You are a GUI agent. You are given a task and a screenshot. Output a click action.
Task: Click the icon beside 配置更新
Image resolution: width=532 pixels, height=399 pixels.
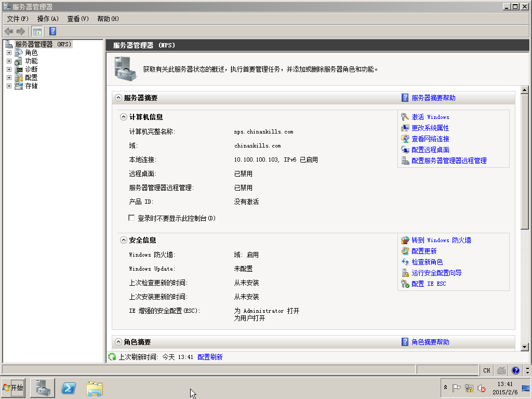tap(405, 251)
